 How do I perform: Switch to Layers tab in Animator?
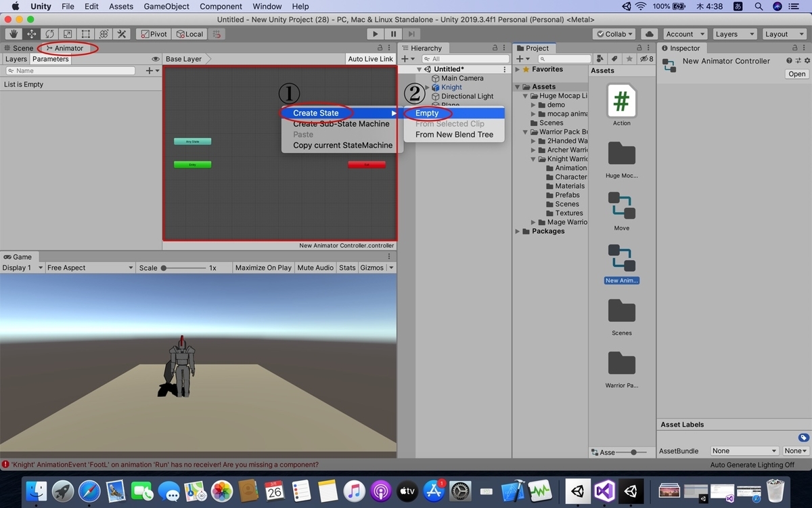click(x=16, y=59)
